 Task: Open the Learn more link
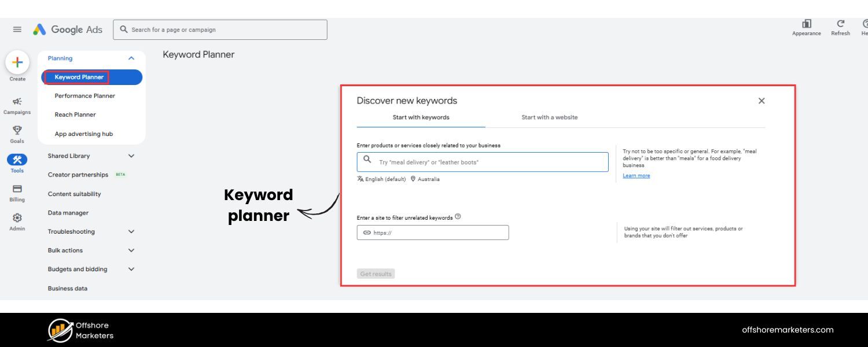click(636, 175)
